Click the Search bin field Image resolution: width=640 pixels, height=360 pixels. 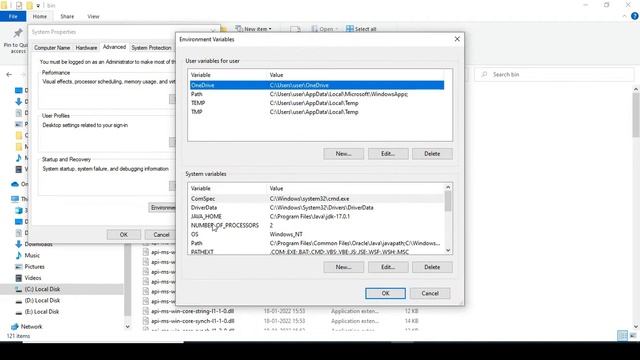coord(554,74)
